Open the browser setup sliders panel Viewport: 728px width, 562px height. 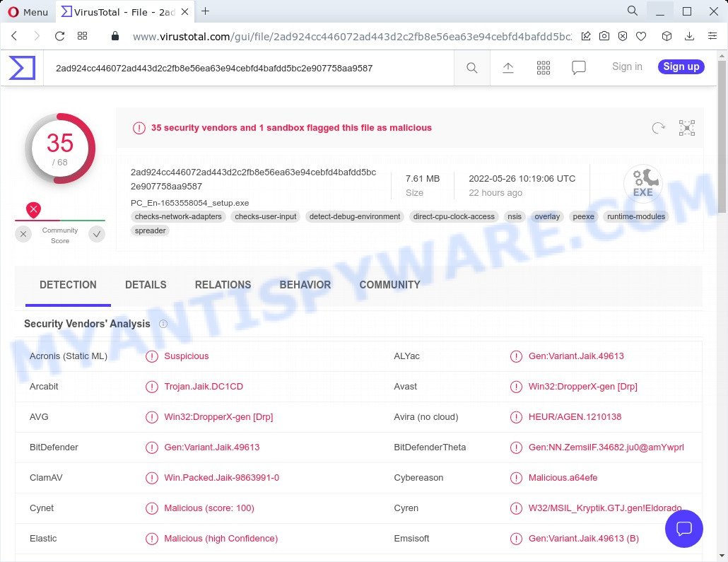coord(711,35)
